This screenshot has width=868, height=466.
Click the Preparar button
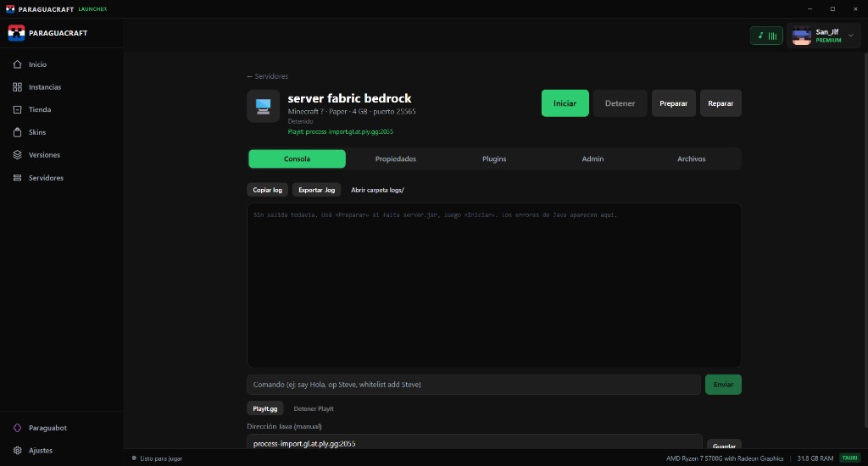pos(673,103)
